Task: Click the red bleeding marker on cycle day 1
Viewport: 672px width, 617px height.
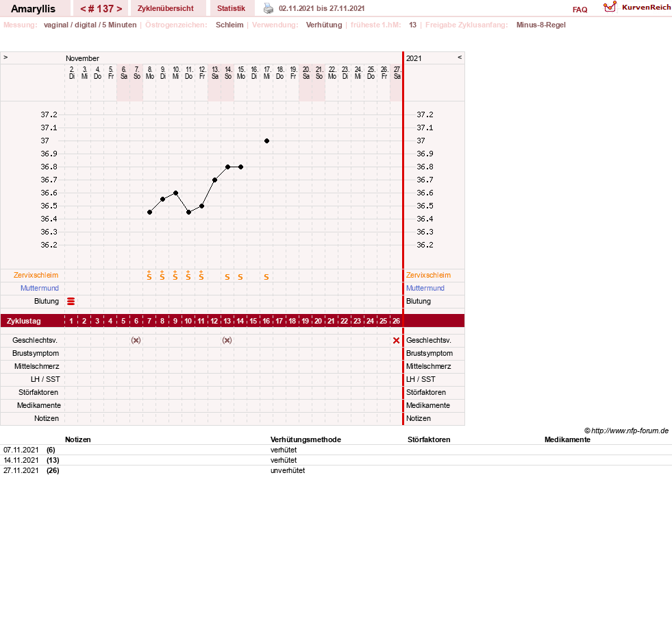Action: pyautogui.click(x=71, y=302)
